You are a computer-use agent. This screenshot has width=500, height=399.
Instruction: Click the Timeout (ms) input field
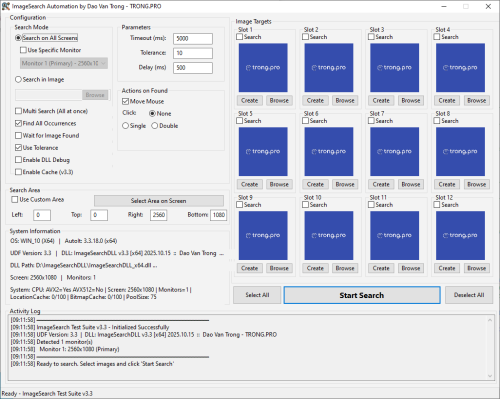(193, 39)
